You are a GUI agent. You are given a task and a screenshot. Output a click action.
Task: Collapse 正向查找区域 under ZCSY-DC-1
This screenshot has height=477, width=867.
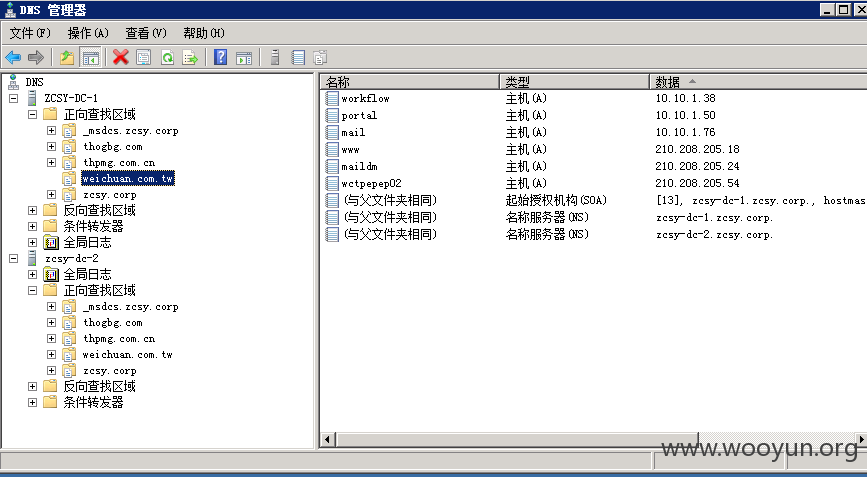click(33, 114)
